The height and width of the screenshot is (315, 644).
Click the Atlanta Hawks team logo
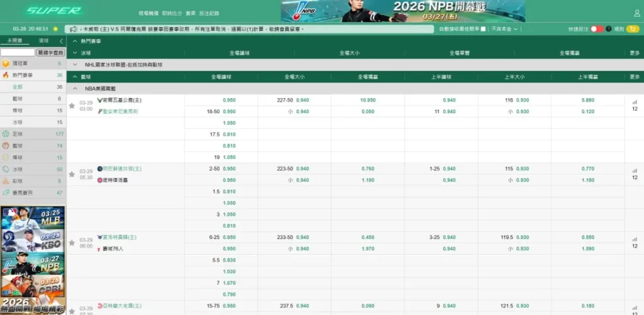tap(99, 306)
